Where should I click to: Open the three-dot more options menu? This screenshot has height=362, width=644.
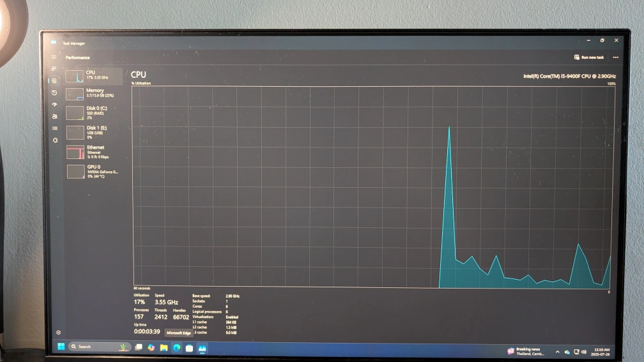pyautogui.click(x=615, y=57)
